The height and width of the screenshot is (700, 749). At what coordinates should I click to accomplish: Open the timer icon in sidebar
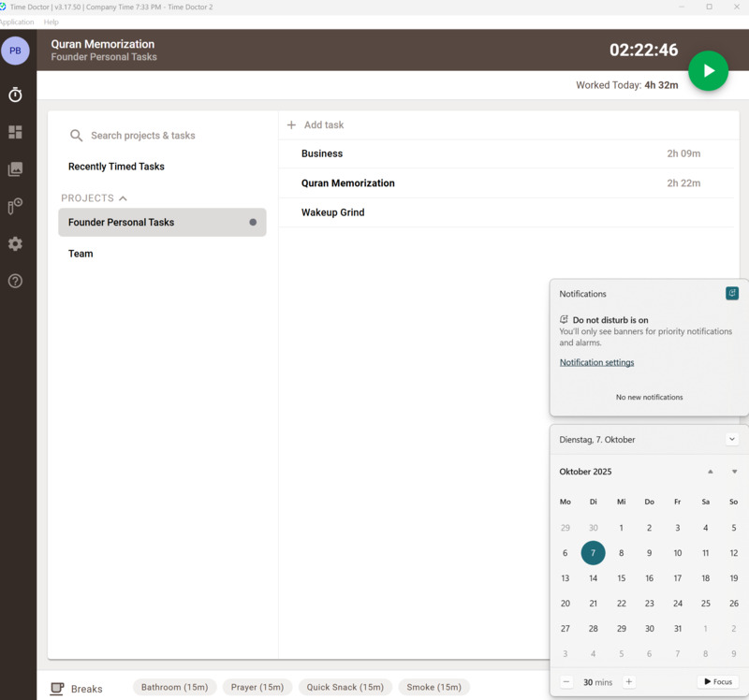coord(15,95)
